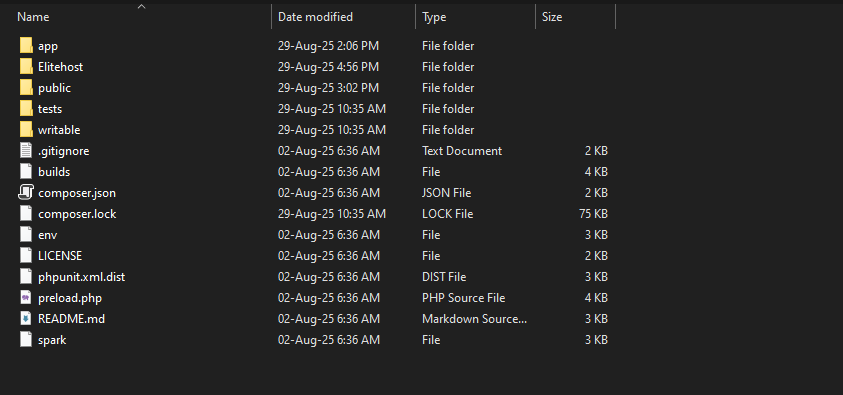Viewport: 843px width, 395px height.
Task: Select the file name 'composer.json'
Action: (x=77, y=193)
